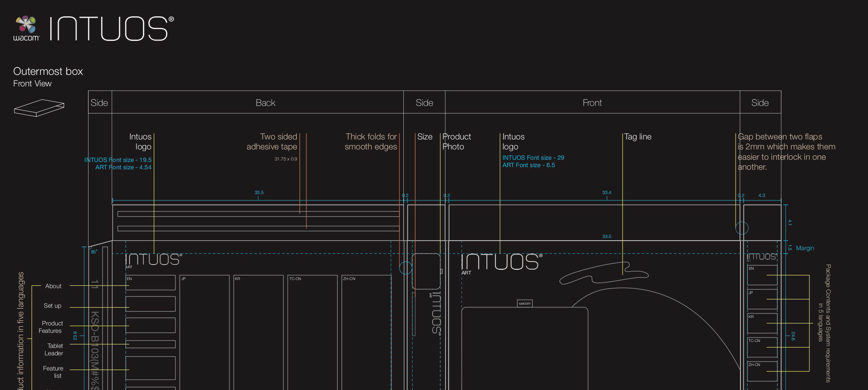The height and width of the screenshot is (390, 868).
Task: Click the Wacom logo in the top-left corner
Action: (x=26, y=28)
